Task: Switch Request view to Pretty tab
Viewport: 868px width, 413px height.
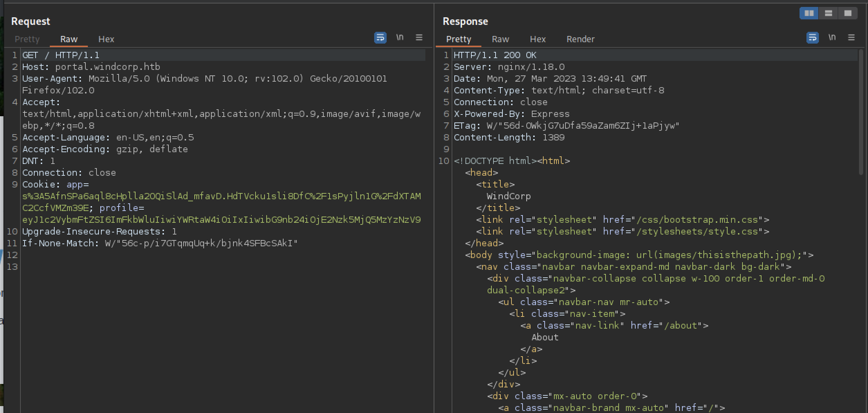Action: tap(27, 39)
